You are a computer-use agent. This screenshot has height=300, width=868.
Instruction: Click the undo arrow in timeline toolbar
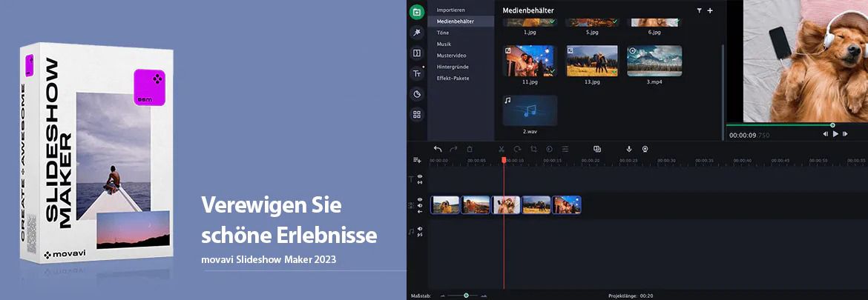pyautogui.click(x=438, y=149)
